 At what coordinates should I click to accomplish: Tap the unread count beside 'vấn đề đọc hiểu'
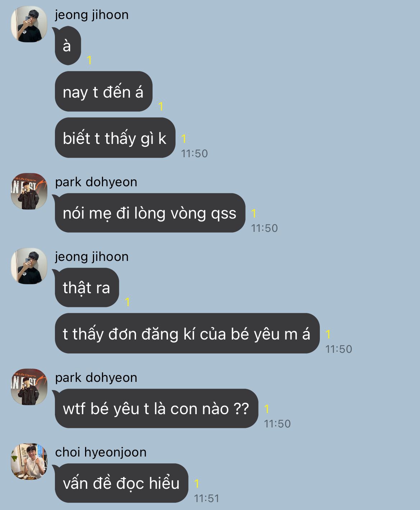pyautogui.click(x=196, y=483)
